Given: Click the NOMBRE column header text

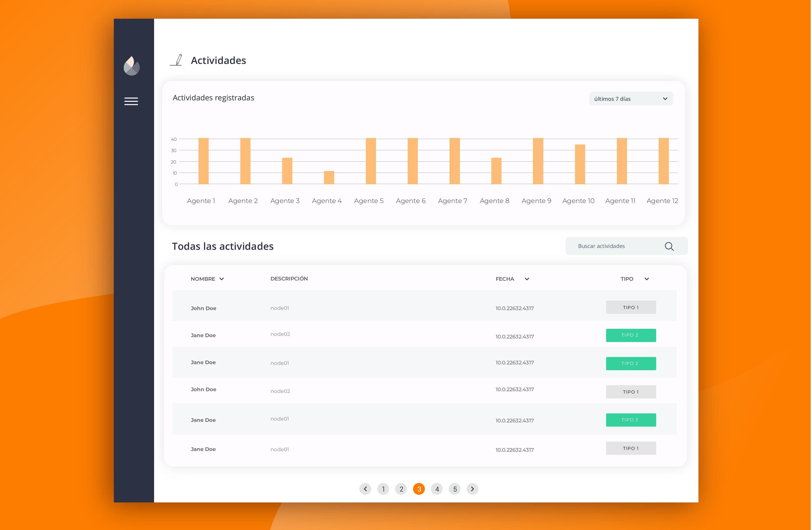Looking at the screenshot, I should click(203, 279).
